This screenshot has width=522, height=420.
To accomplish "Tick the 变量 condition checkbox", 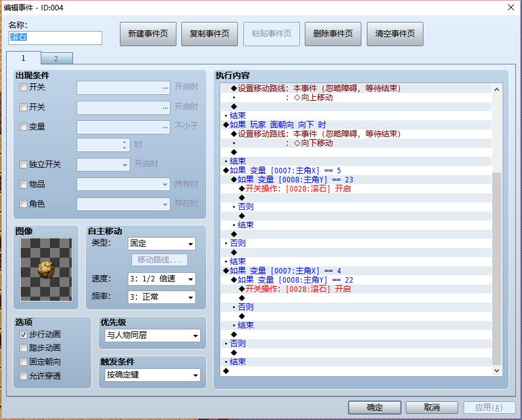I will [x=23, y=126].
